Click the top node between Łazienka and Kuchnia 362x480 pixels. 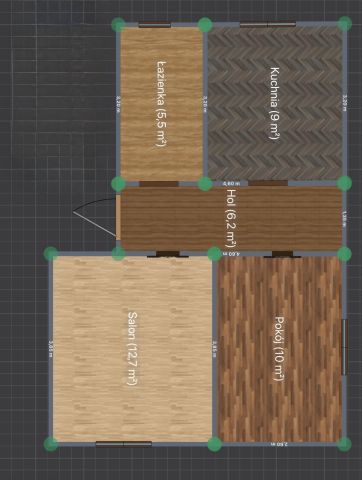pos(205,25)
